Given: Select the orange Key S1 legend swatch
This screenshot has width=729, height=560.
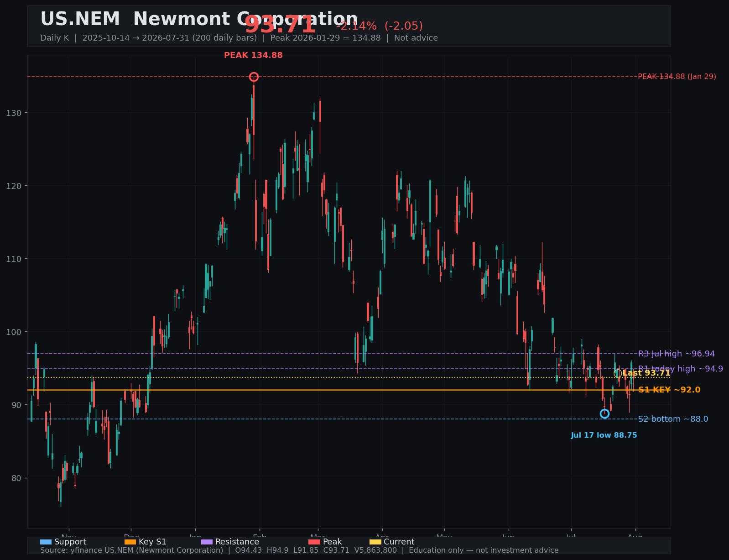Looking at the screenshot, I should (130, 542).
